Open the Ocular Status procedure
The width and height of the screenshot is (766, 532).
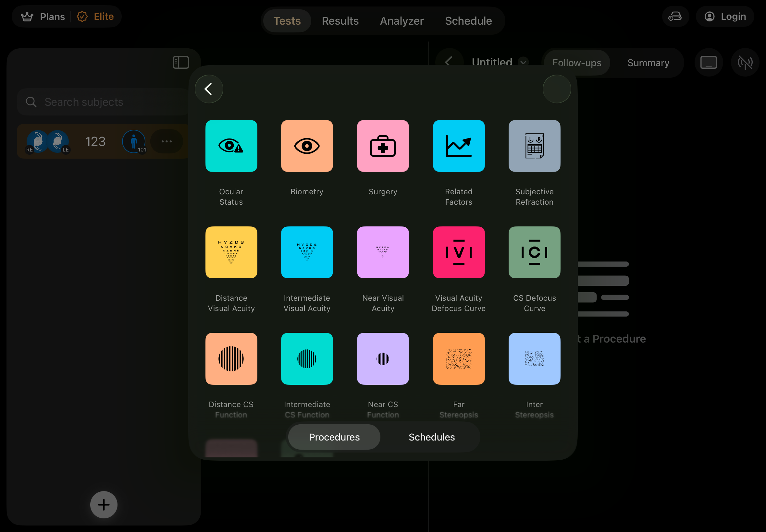click(231, 146)
